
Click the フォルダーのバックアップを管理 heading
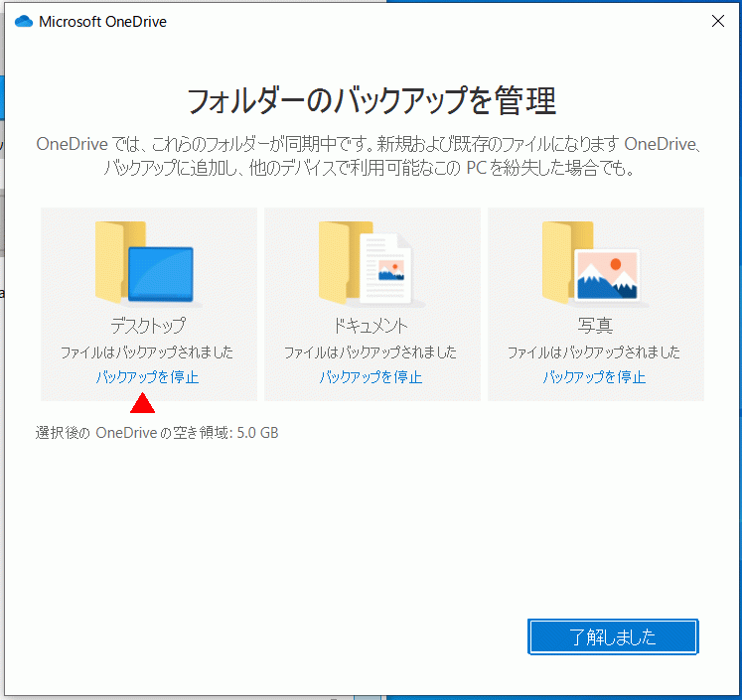[371, 100]
